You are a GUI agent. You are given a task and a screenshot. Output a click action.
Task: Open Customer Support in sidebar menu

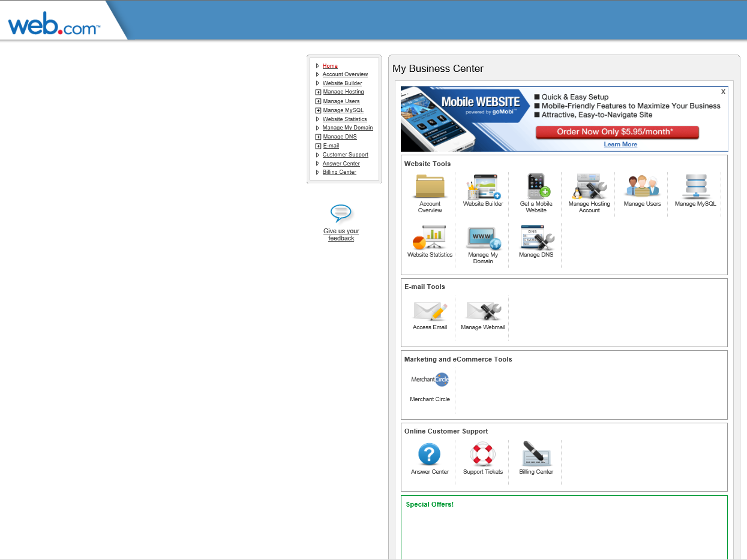pos(345,155)
